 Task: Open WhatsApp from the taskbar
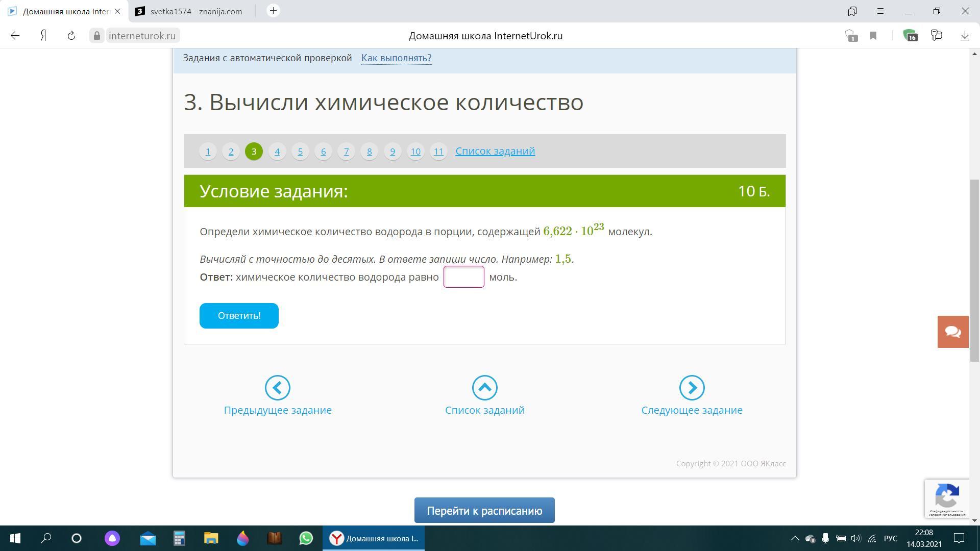tap(306, 538)
